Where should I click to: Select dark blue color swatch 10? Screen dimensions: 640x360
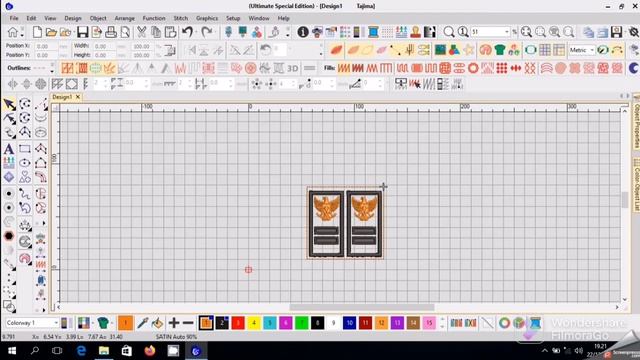tap(349, 323)
